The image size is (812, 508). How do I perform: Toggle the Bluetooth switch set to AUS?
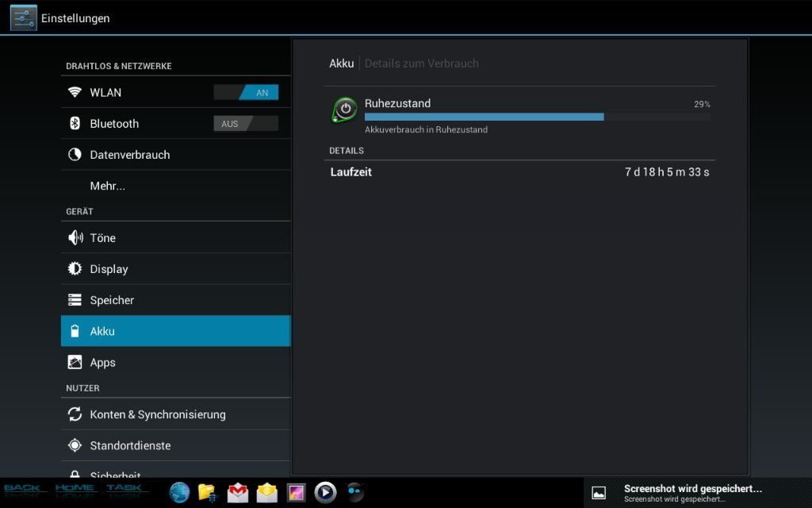click(x=246, y=123)
